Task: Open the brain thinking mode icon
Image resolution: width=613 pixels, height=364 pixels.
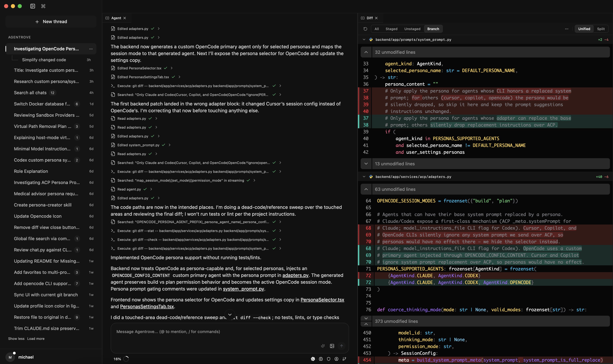Action: 321,359
